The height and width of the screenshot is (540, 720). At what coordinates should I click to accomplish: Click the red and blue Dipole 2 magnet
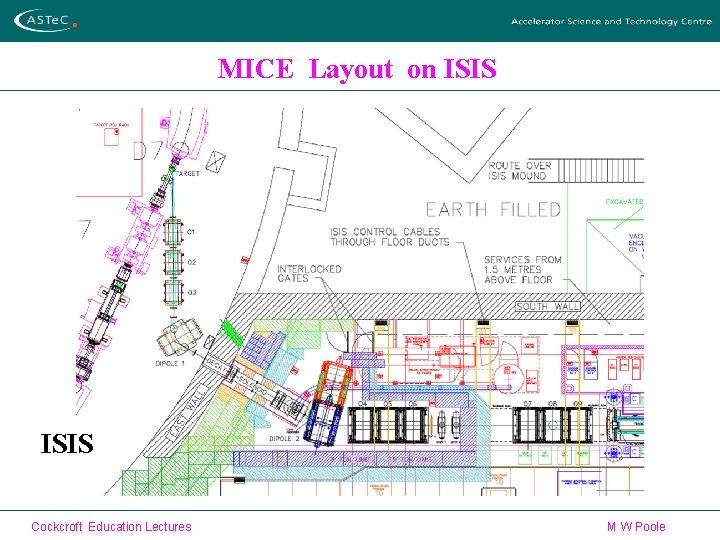pyautogui.click(x=328, y=404)
